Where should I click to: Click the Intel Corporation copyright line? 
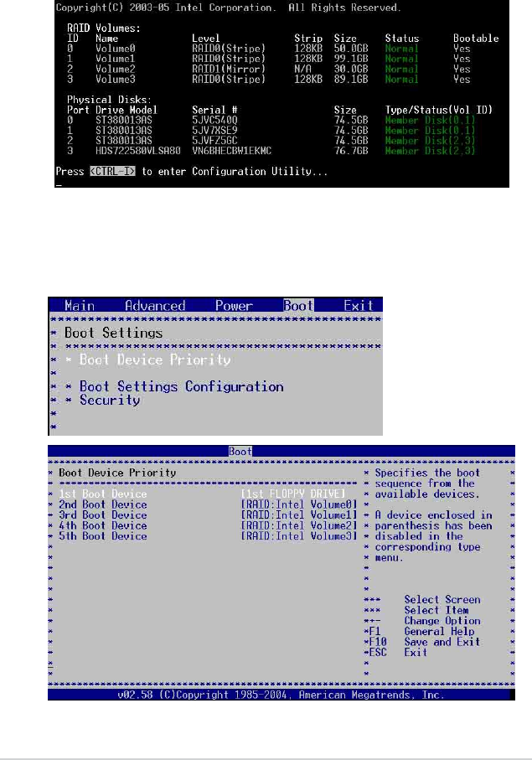pyautogui.click(x=229, y=8)
